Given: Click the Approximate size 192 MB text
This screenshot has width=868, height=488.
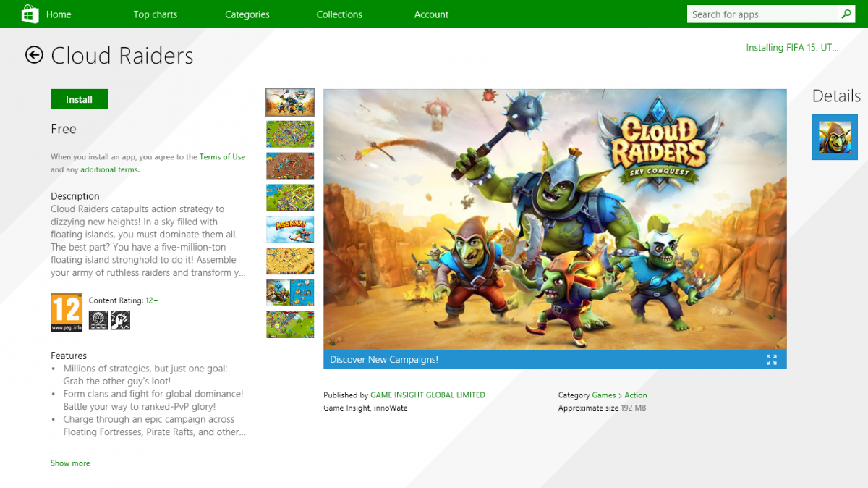Looking at the screenshot, I should pyautogui.click(x=602, y=408).
